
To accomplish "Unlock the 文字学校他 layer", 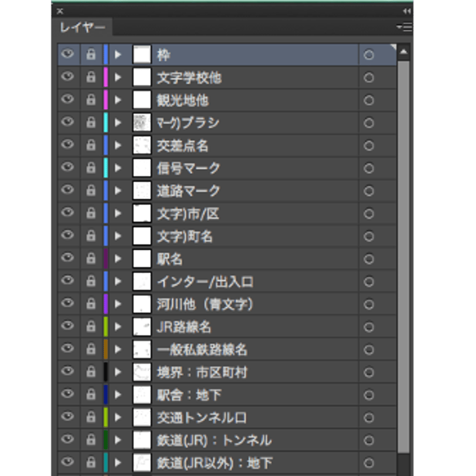I will pos(91,77).
